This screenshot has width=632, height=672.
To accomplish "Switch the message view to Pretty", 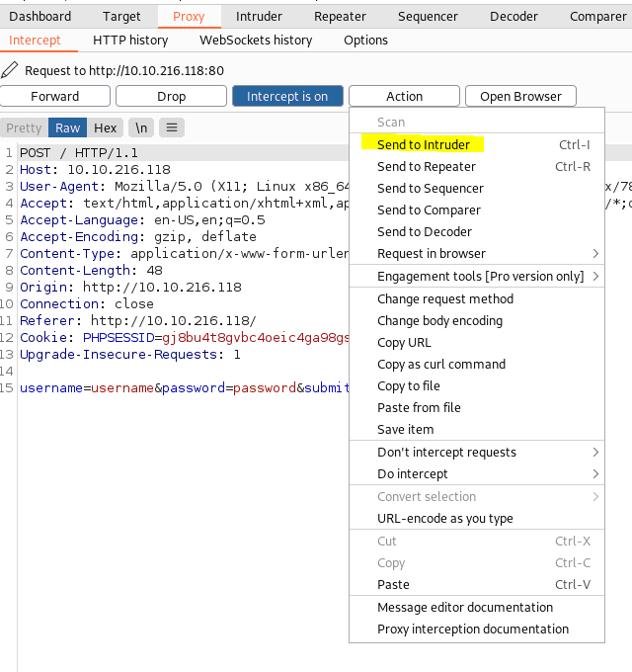I will point(24,127).
